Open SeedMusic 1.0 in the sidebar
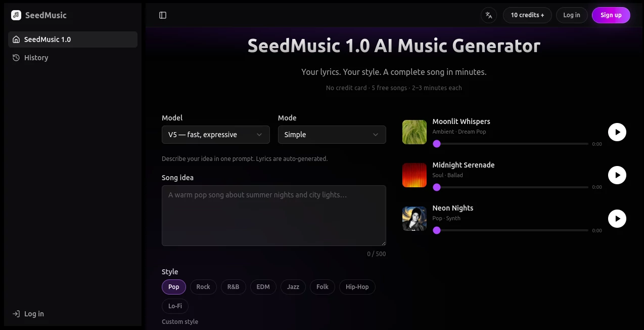The height and width of the screenshot is (330, 644). [x=73, y=39]
